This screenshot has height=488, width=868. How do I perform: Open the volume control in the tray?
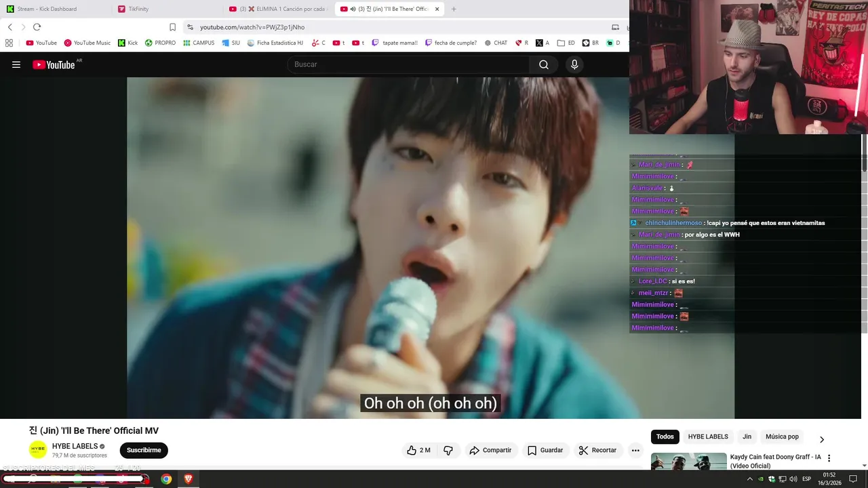[x=793, y=479]
